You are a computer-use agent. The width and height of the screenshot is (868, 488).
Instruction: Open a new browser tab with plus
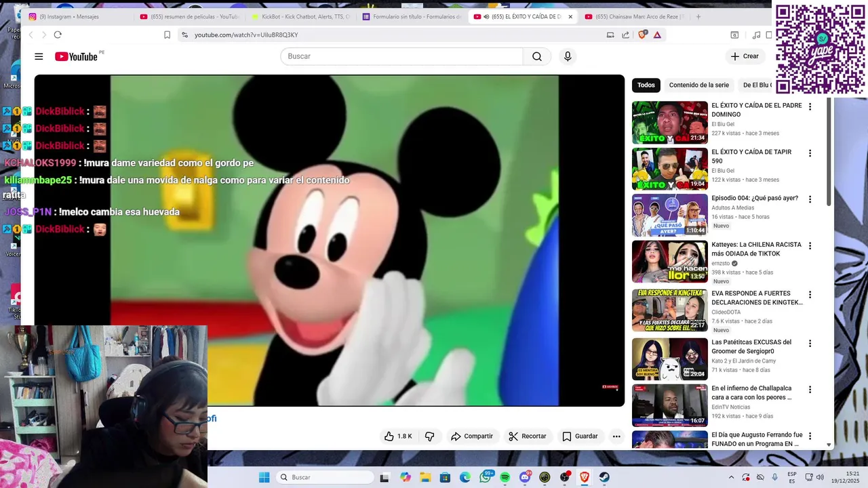pos(698,17)
